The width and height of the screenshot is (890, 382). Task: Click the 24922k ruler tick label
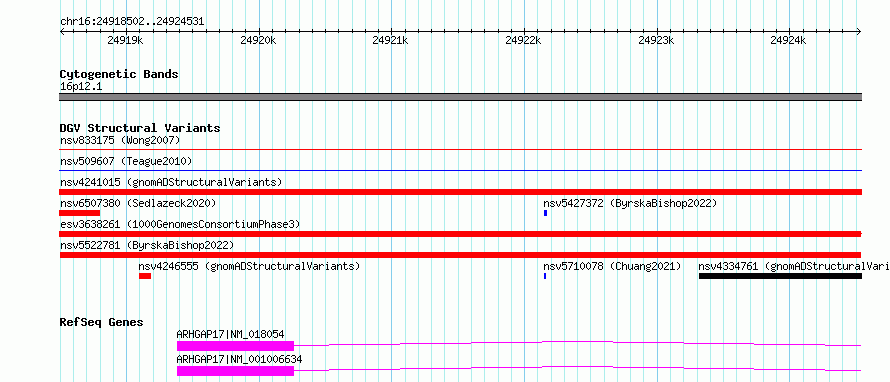(523, 40)
